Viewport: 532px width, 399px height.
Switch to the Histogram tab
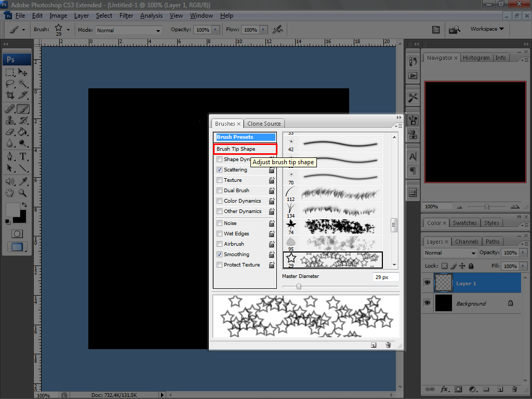[x=476, y=58]
